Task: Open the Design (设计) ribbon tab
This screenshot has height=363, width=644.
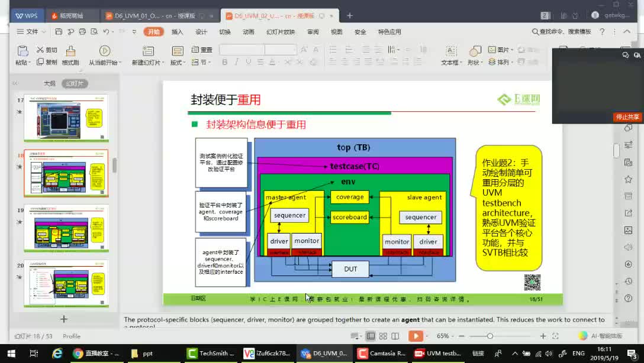Action: coord(201,31)
